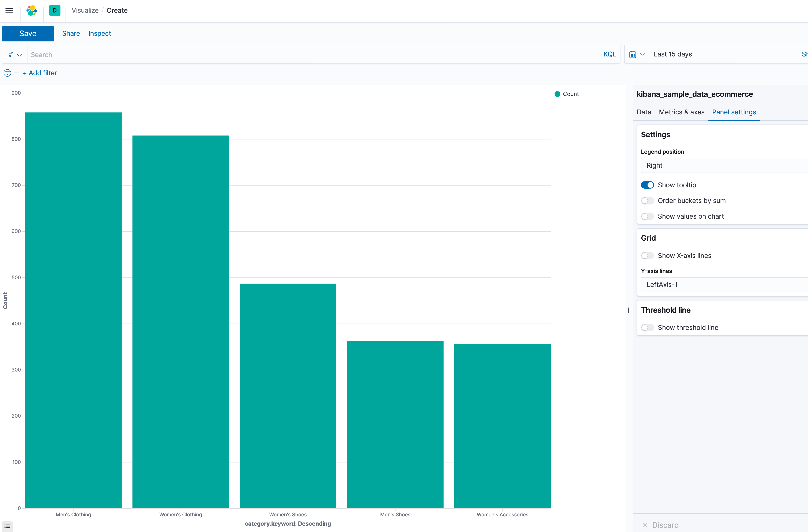
Task: Click the filter options icon
Action: (x=7, y=73)
